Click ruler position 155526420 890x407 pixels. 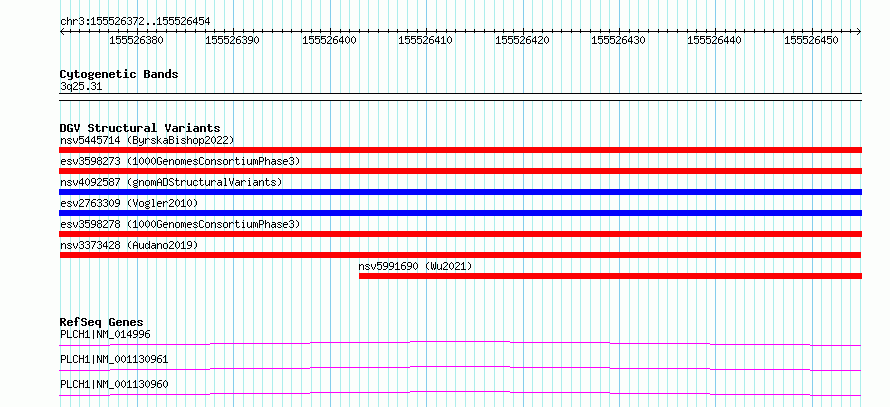(x=522, y=40)
